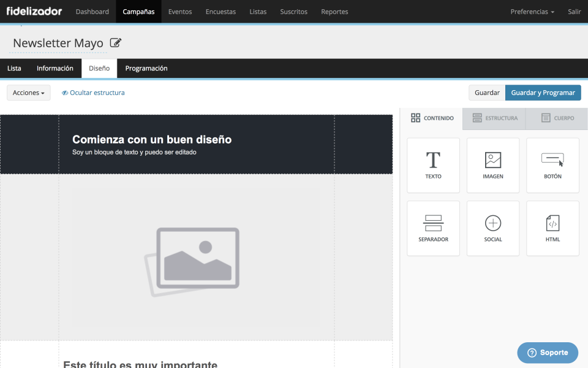
Task: Expand the Preferencias menu
Action: coord(532,12)
